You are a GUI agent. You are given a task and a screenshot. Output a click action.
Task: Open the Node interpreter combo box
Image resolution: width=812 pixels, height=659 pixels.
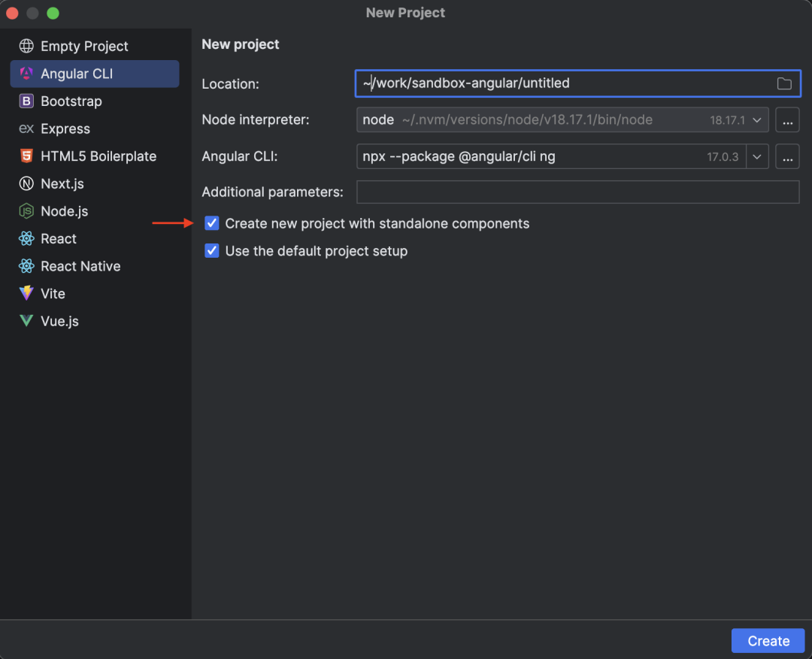coord(562,120)
